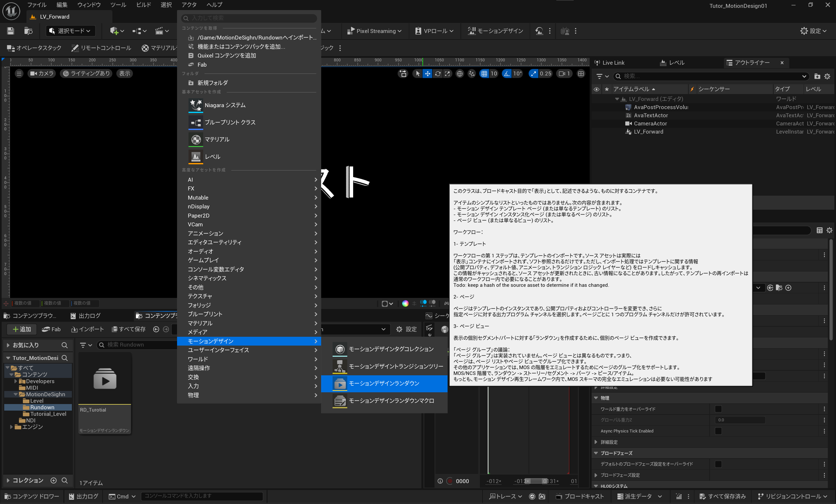
Task: Check デフォルトのブロードフェーズ設定をオーバーライド checkbox
Action: tap(718, 464)
